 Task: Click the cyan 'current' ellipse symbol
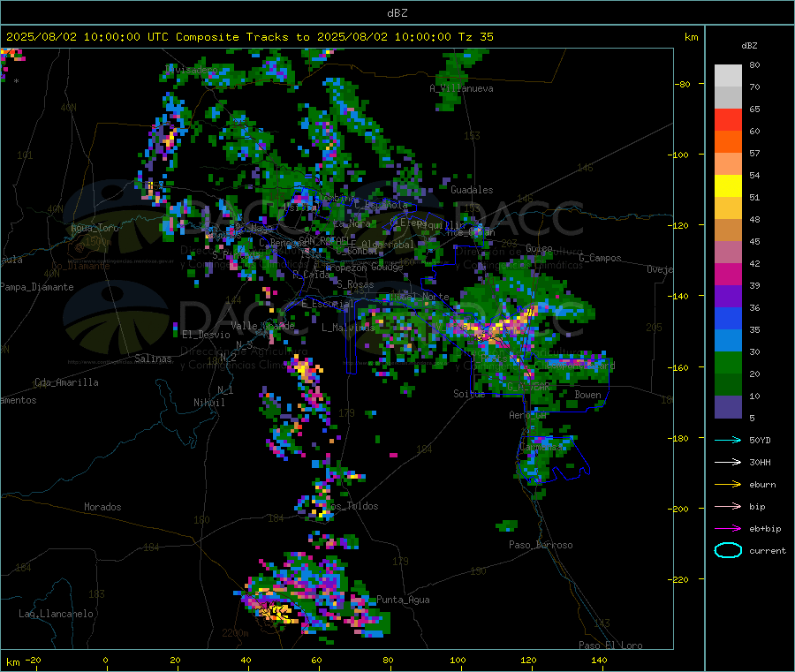[728, 550]
